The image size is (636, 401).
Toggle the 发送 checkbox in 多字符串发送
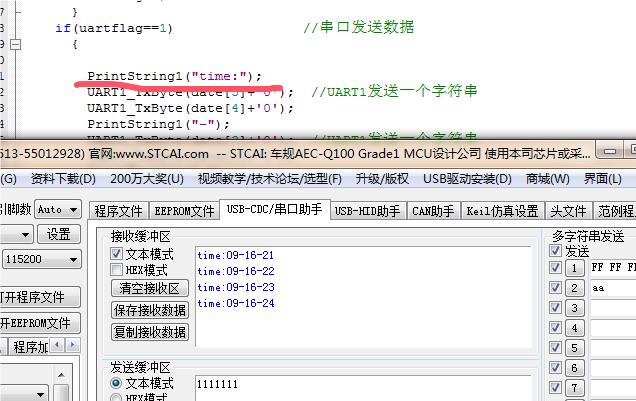555,251
